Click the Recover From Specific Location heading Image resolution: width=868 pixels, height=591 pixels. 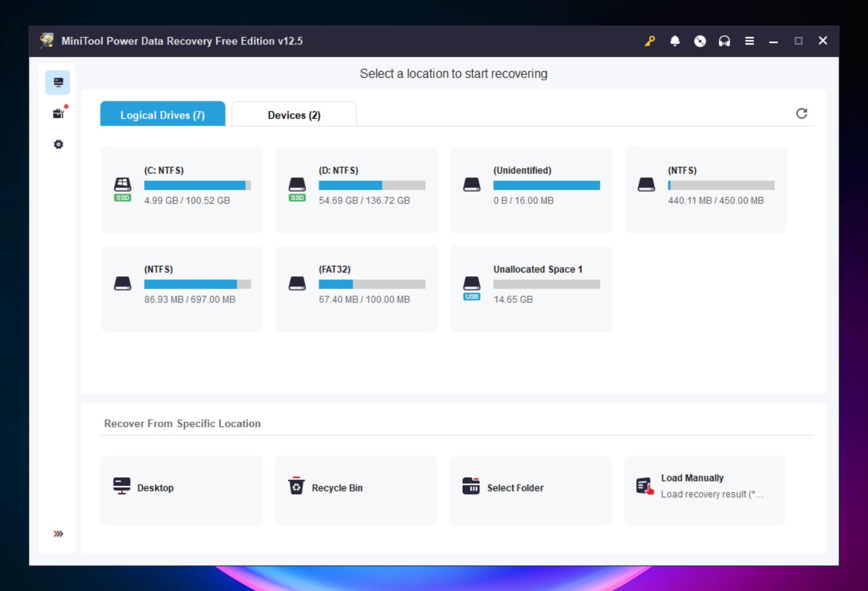[x=182, y=423]
